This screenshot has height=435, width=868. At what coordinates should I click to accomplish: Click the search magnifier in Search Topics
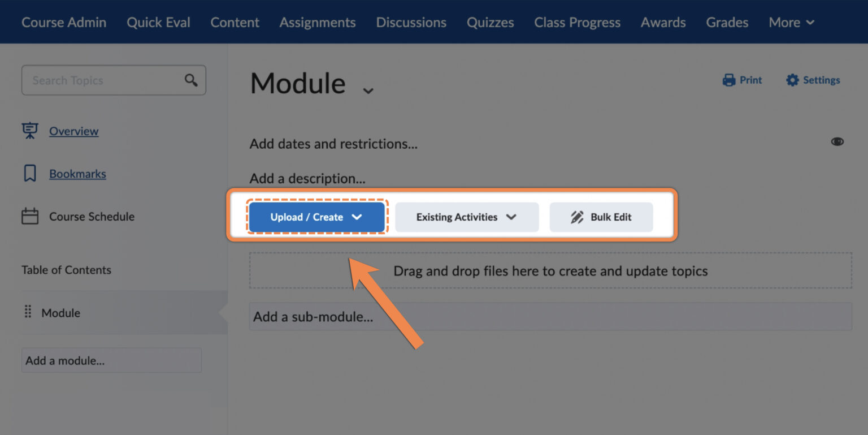(x=190, y=80)
